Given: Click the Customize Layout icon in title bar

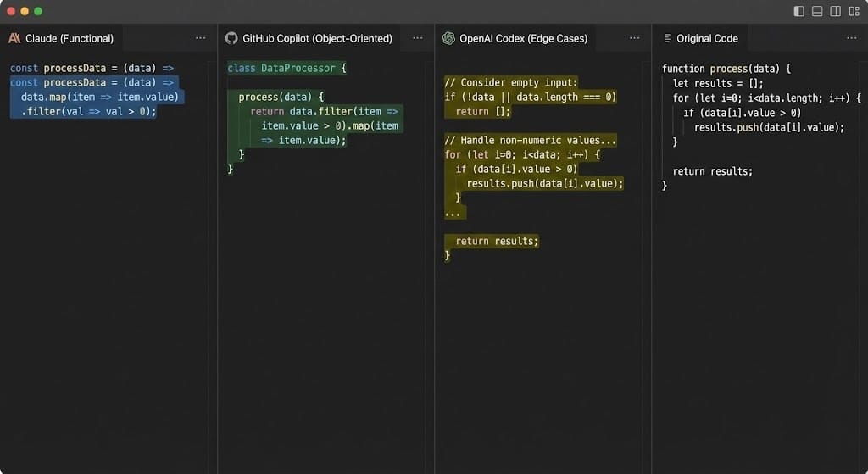Looking at the screenshot, I should (x=854, y=11).
